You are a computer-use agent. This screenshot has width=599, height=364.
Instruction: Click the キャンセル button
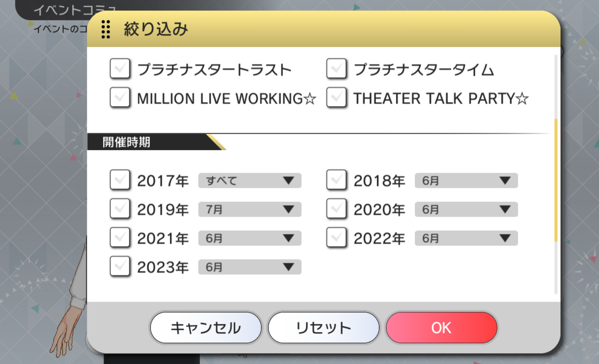click(x=206, y=328)
